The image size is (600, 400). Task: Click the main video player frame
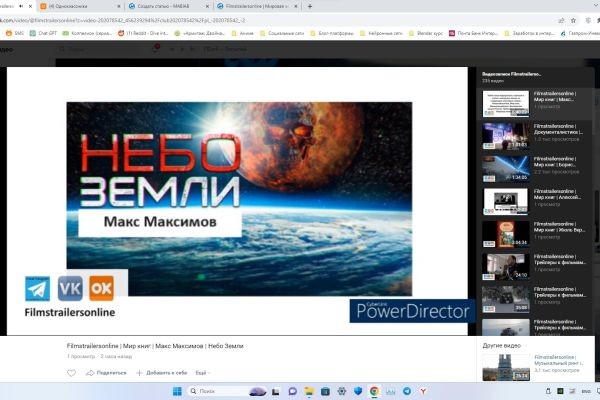pyautogui.click(x=237, y=201)
